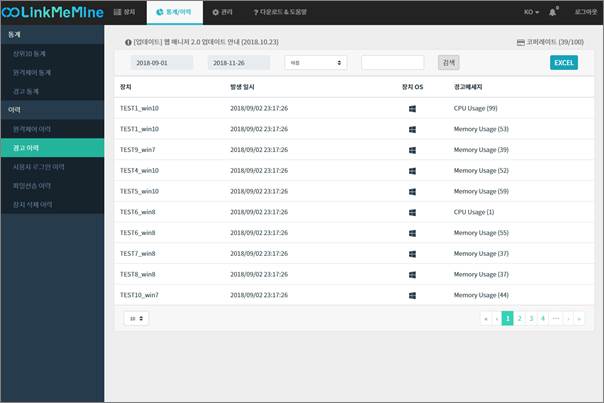The width and height of the screenshot is (604, 403).
Task: Open the notification bell
Action: (552, 12)
